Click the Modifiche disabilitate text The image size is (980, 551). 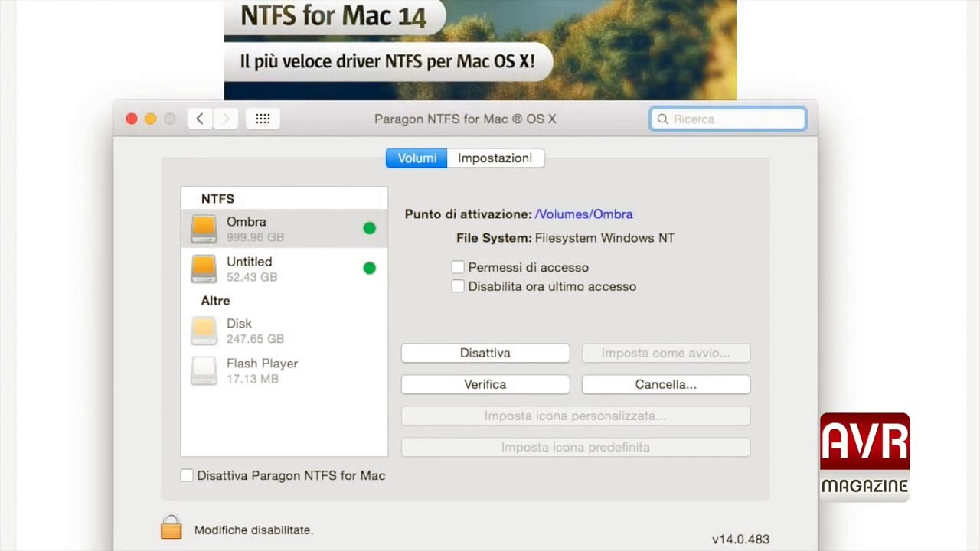pos(254,530)
